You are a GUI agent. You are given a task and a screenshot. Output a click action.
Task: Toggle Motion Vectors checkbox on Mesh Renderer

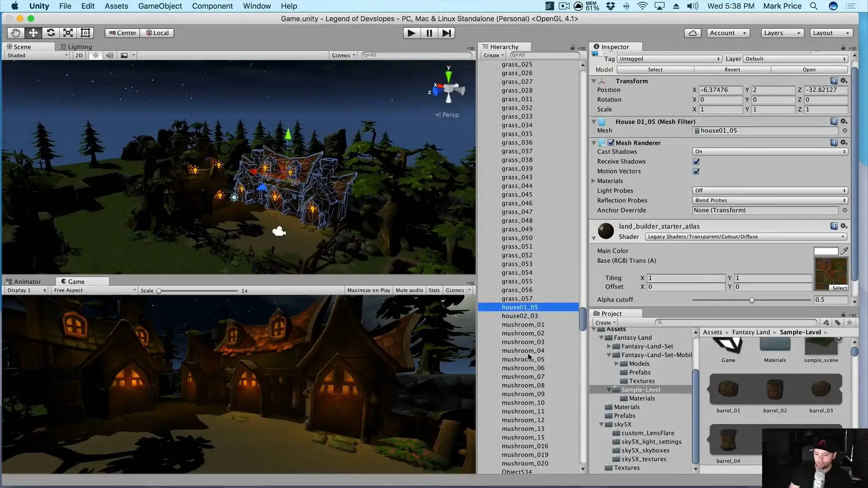click(696, 171)
